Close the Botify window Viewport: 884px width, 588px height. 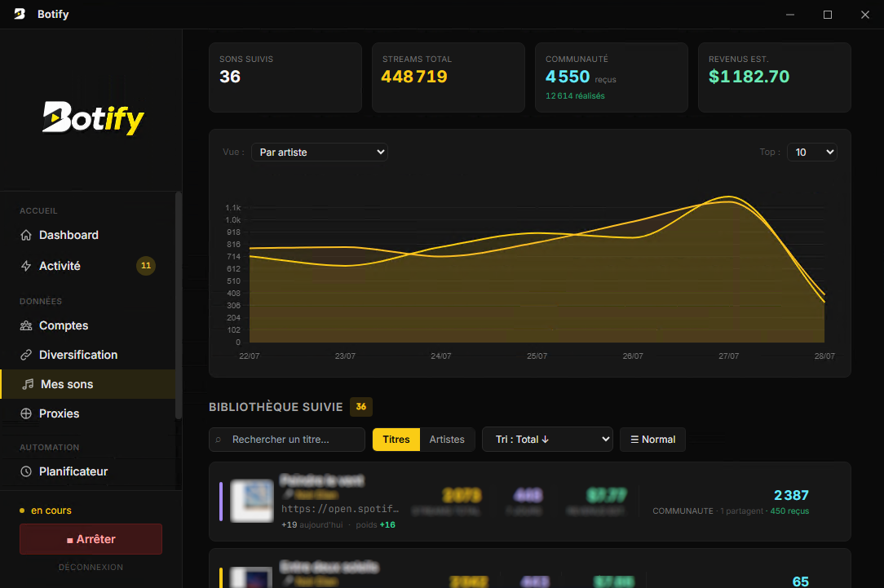[864, 15]
